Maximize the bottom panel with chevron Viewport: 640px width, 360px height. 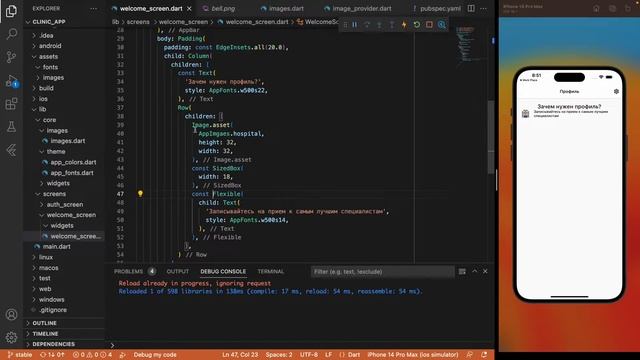[x=474, y=271]
